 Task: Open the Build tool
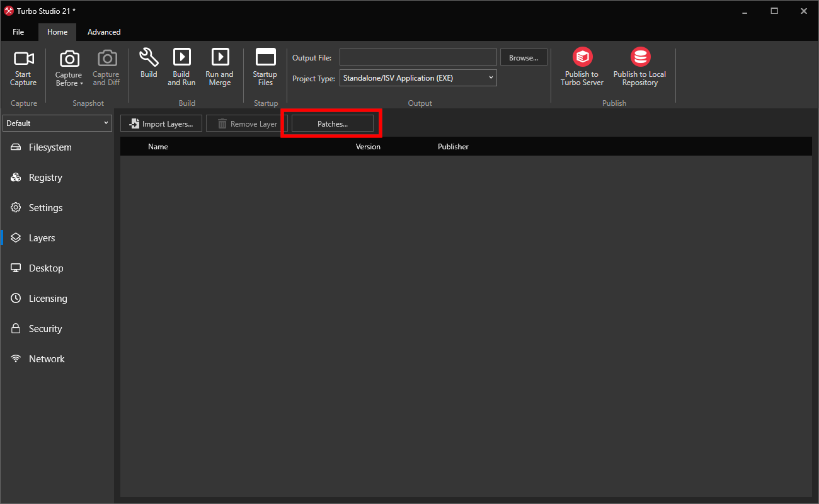click(149, 65)
